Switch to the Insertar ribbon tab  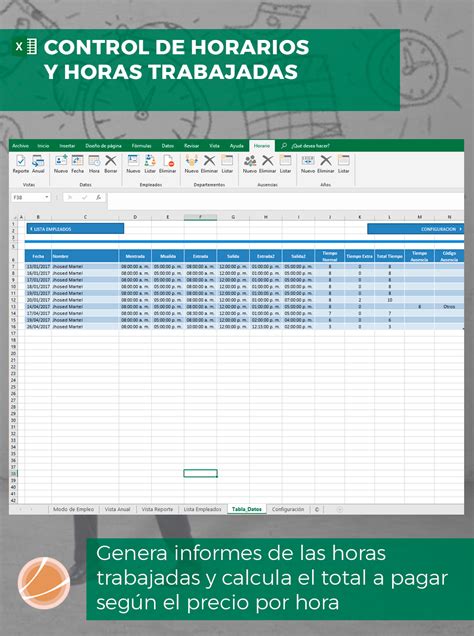pos(67,146)
